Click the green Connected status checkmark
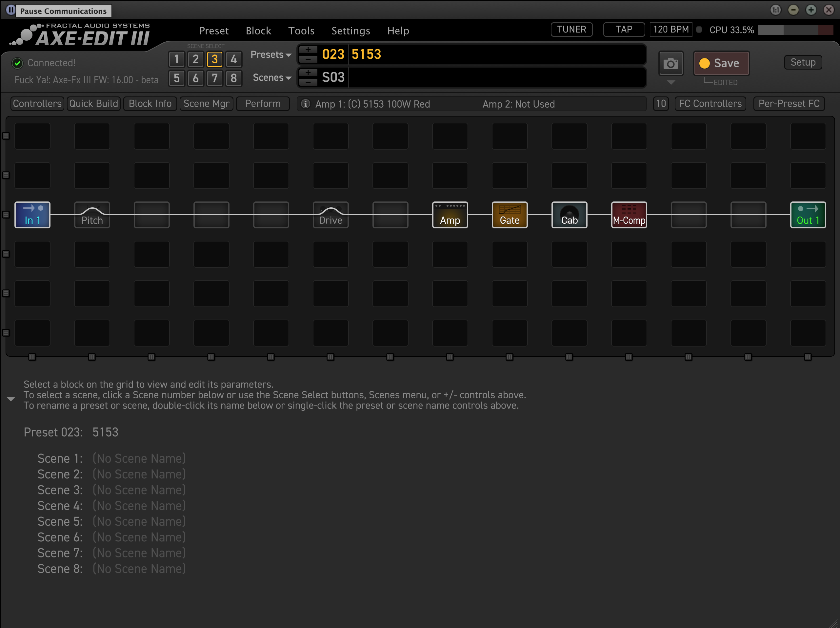The image size is (840, 628). (17, 63)
